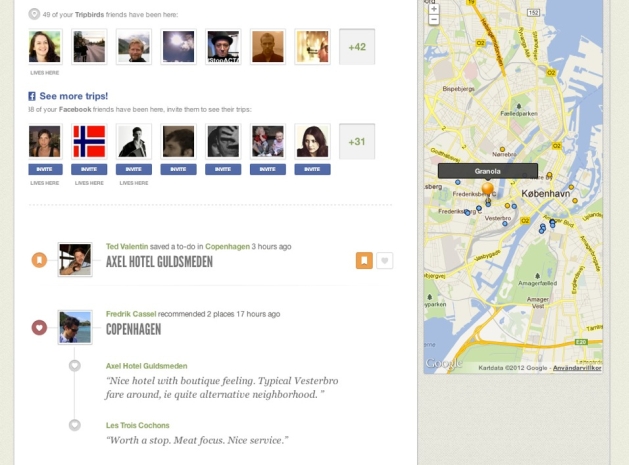Expand the +31 more Facebook friends tile

pos(357,142)
